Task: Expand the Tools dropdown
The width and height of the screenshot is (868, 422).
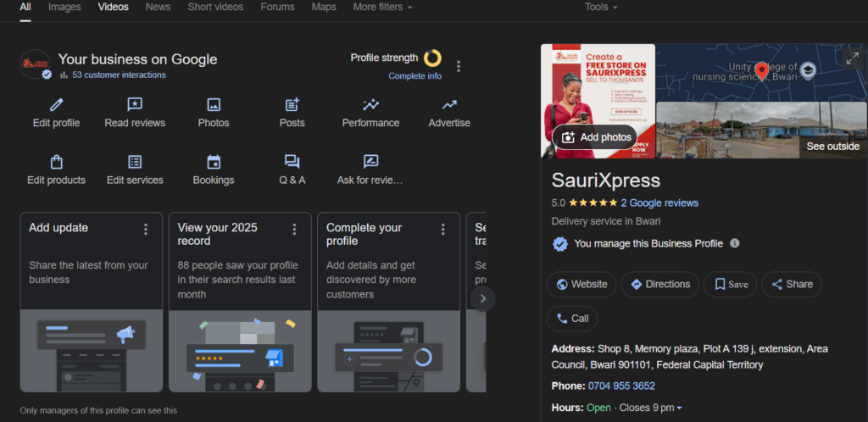Action: pyautogui.click(x=601, y=7)
